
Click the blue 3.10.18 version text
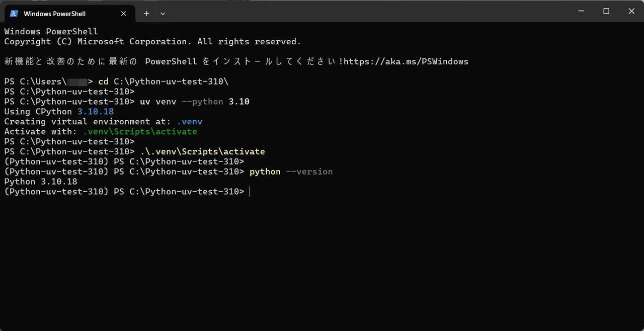click(96, 112)
